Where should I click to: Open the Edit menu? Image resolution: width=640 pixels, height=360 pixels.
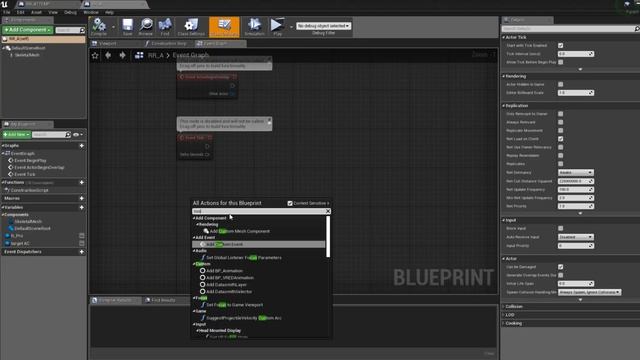click(20, 12)
